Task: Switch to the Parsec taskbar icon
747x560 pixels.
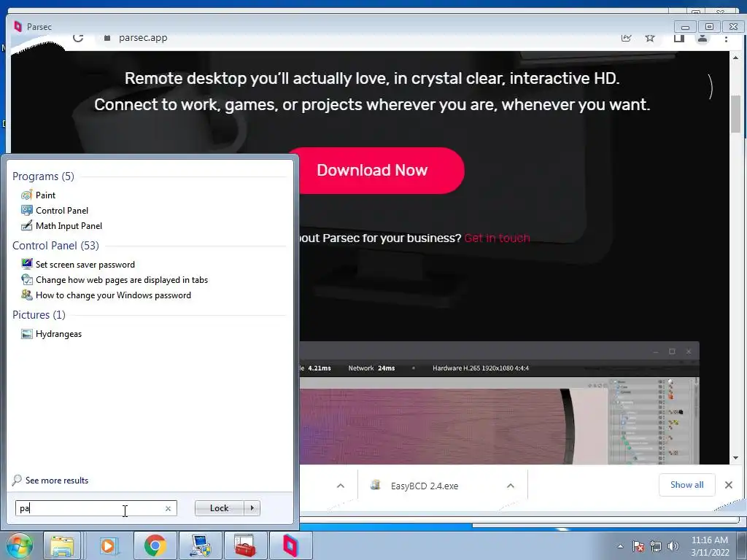Action: [290, 545]
